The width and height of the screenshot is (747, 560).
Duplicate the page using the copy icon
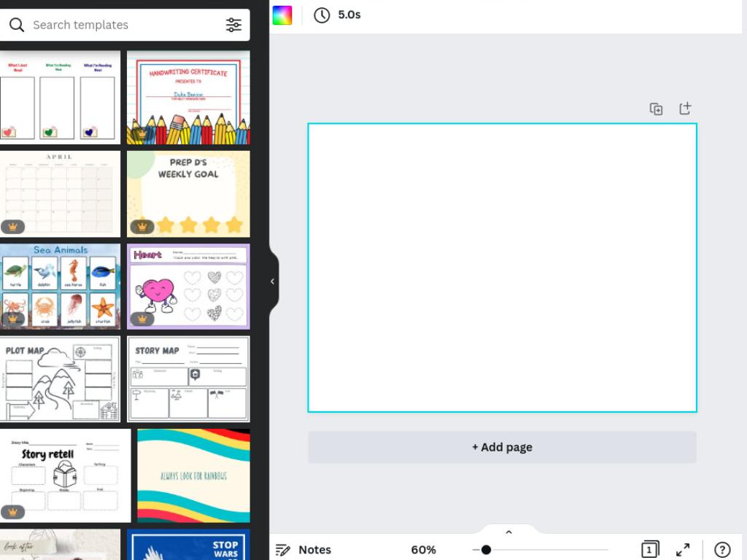pyautogui.click(x=656, y=109)
